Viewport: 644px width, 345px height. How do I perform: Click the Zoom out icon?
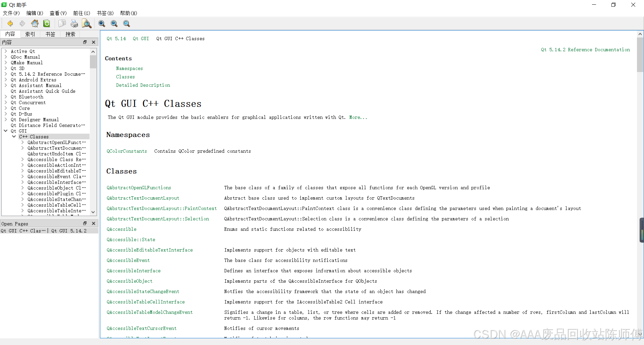tap(114, 23)
